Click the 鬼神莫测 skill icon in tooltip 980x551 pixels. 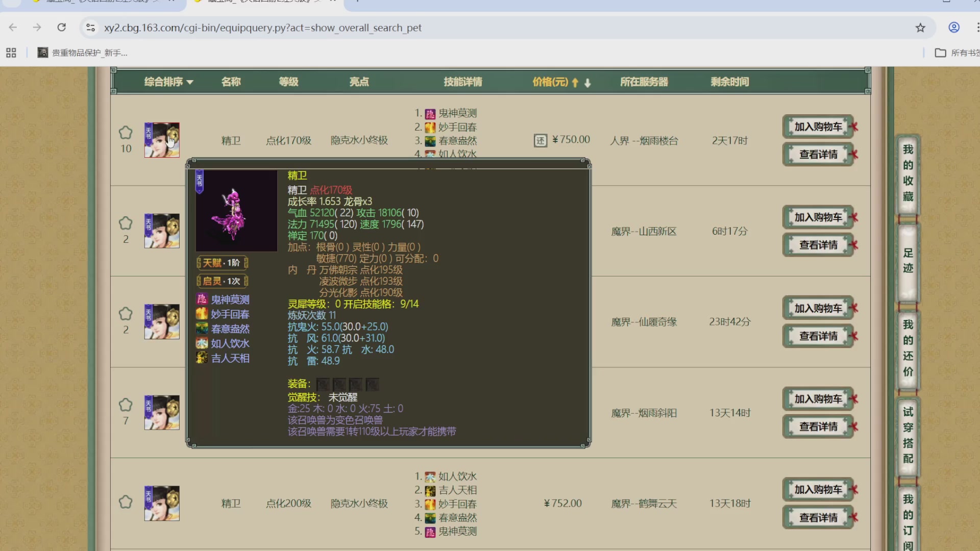[x=202, y=299]
